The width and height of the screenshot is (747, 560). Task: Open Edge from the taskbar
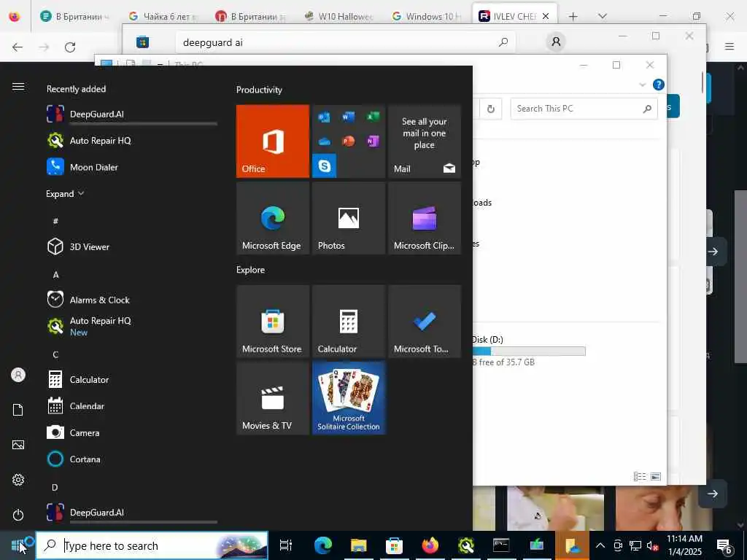point(323,545)
